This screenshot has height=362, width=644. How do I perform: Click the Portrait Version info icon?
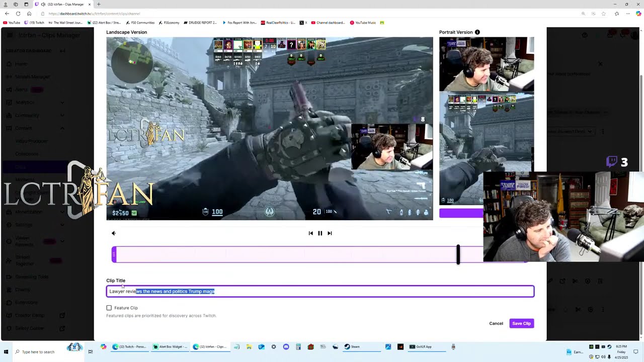pos(477,32)
